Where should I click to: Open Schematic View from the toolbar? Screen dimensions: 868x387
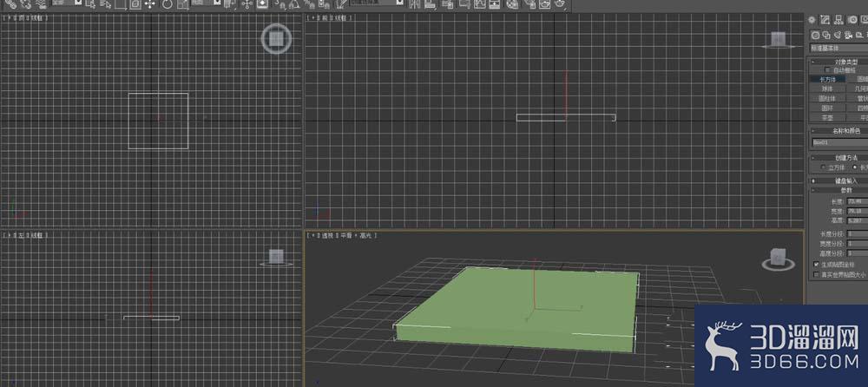(496, 5)
